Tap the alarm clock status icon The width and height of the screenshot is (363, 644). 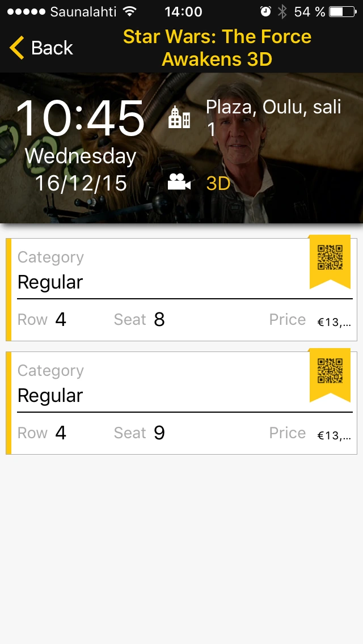(x=265, y=11)
